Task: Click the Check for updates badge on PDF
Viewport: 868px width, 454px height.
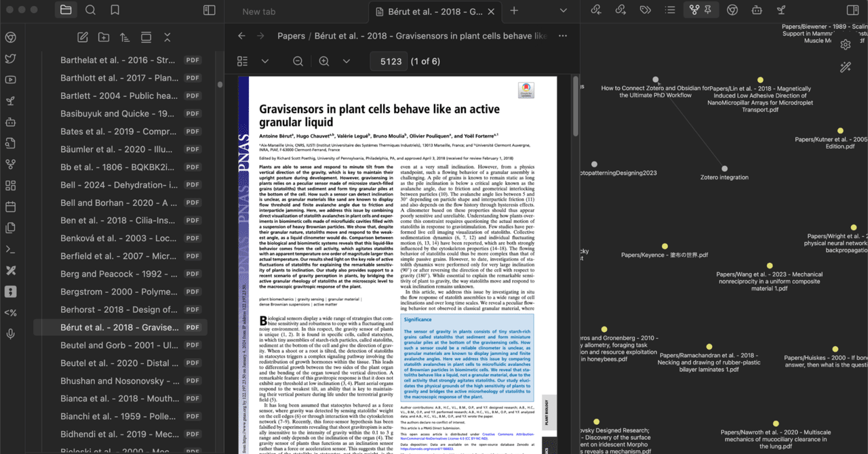Action: 526,90
